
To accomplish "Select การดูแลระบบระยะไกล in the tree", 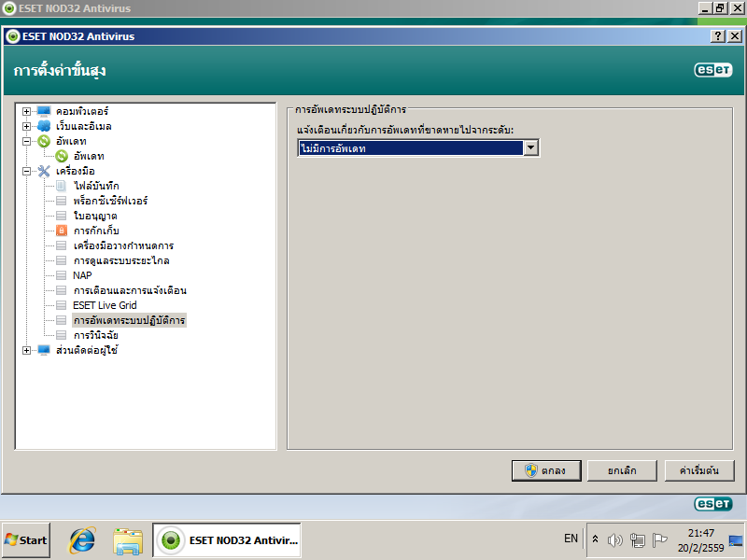I will [121, 260].
